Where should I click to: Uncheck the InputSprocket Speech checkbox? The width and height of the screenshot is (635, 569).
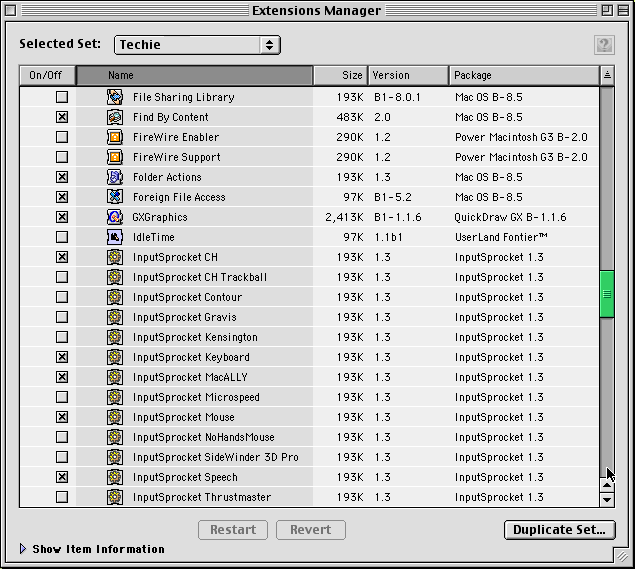(x=62, y=477)
